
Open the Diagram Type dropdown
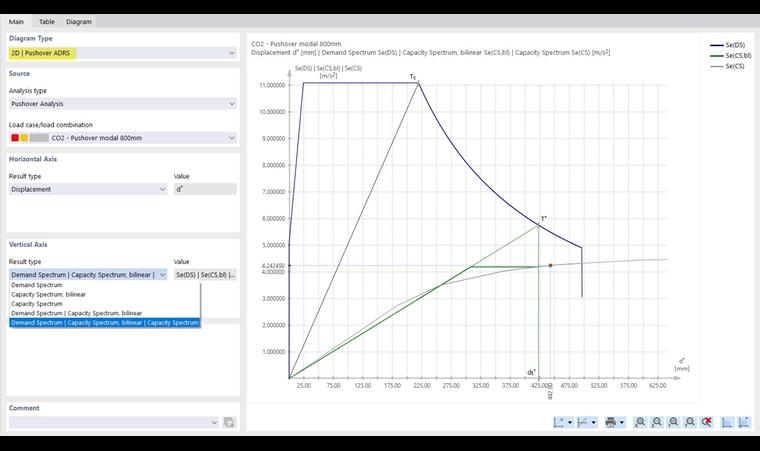click(123, 53)
